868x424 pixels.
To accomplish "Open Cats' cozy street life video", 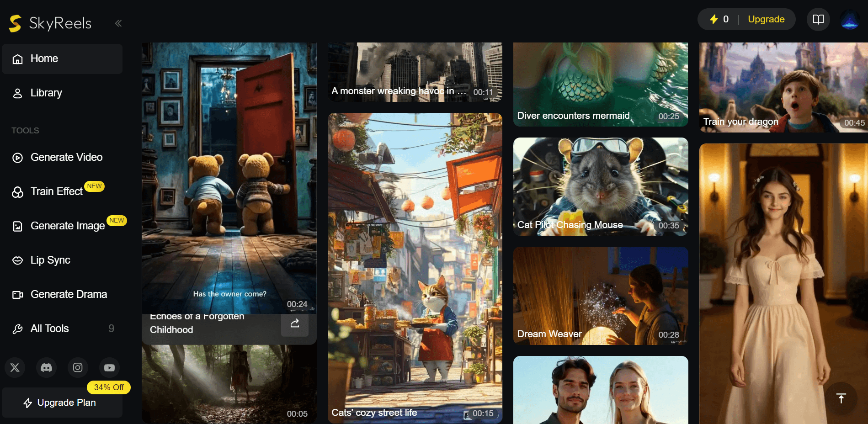I will pyautogui.click(x=415, y=268).
